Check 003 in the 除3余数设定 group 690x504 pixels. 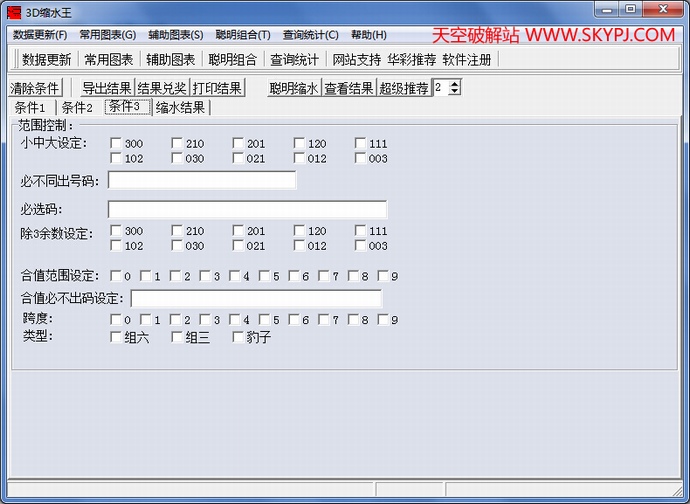360,246
